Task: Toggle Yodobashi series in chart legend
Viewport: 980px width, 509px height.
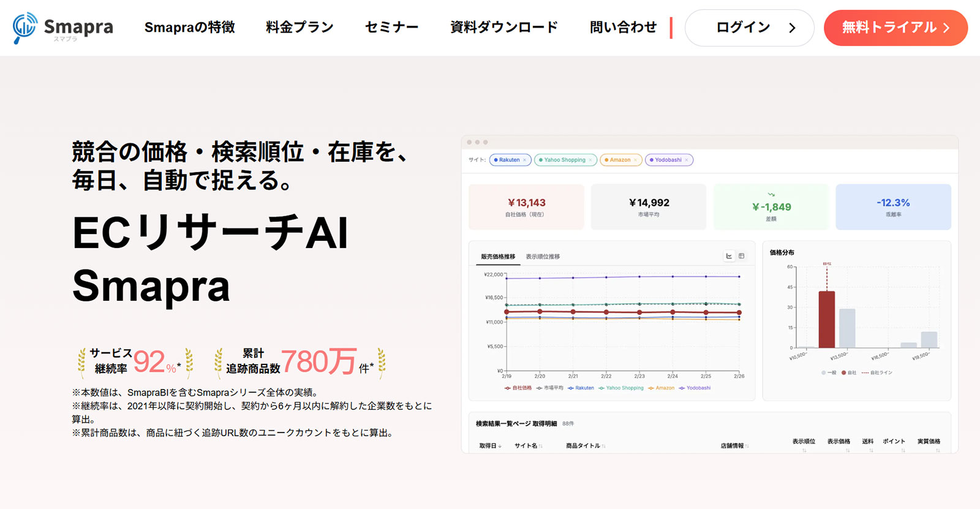Action: [695, 388]
